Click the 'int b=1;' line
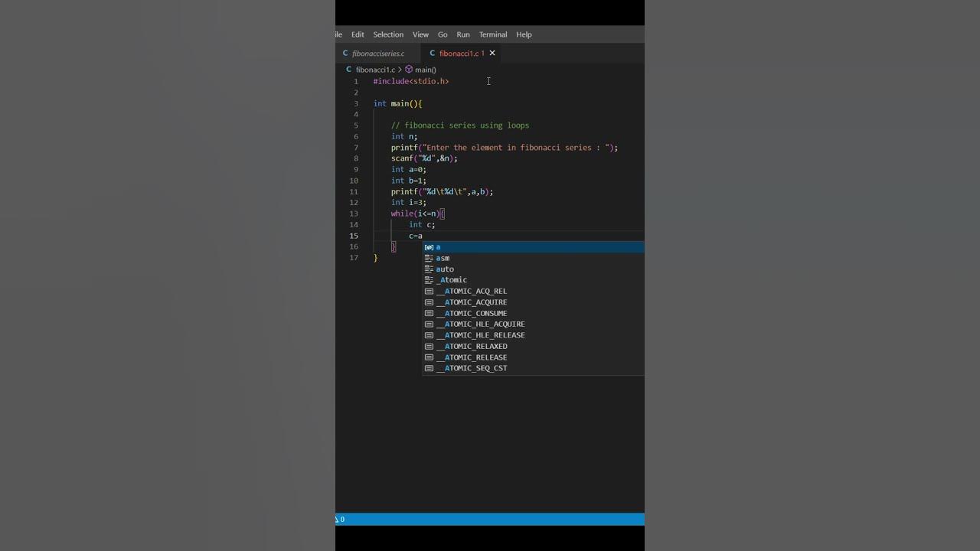 (x=409, y=181)
